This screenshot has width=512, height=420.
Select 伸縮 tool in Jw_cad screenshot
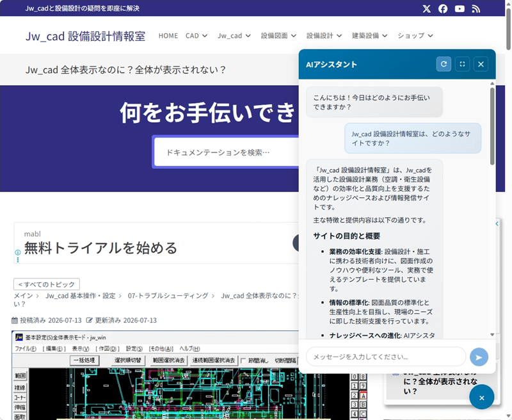(20, 407)
